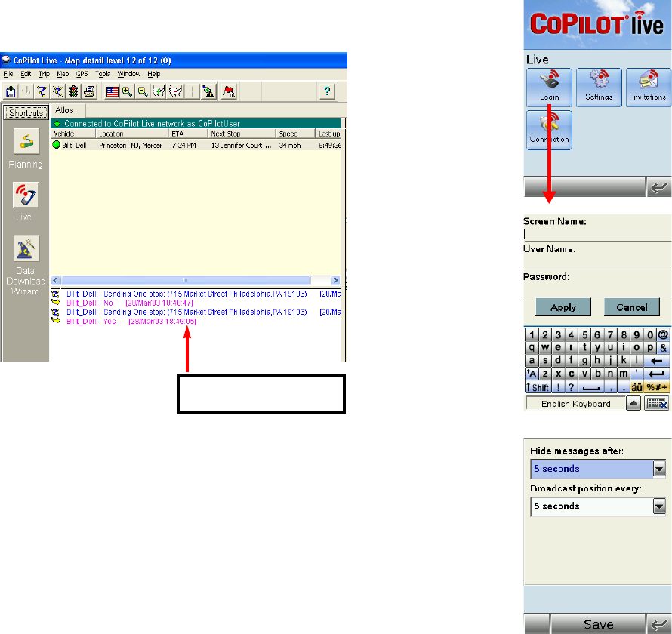The width and height of the screenshot is (672, 634).
Task: Tap the backspace arrow key on the keyboard
Action: click(657, 361)
